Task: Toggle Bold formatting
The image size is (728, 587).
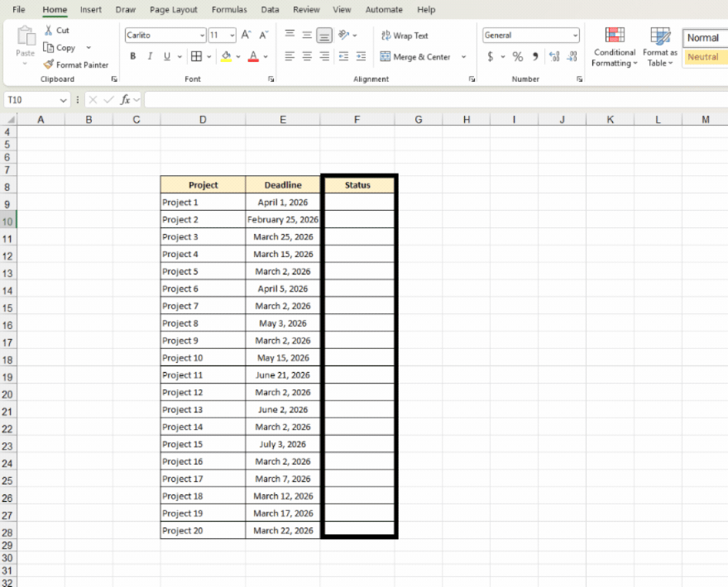Action: [x=133, y=56]
